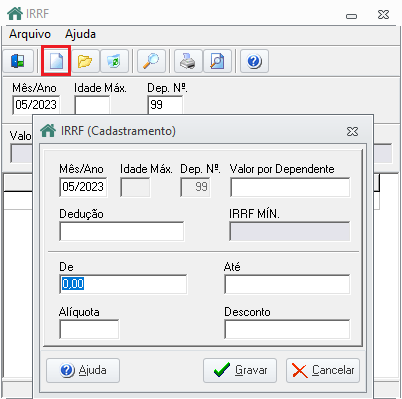
Task: Click the Desconto input field
Action: point(287,329)
